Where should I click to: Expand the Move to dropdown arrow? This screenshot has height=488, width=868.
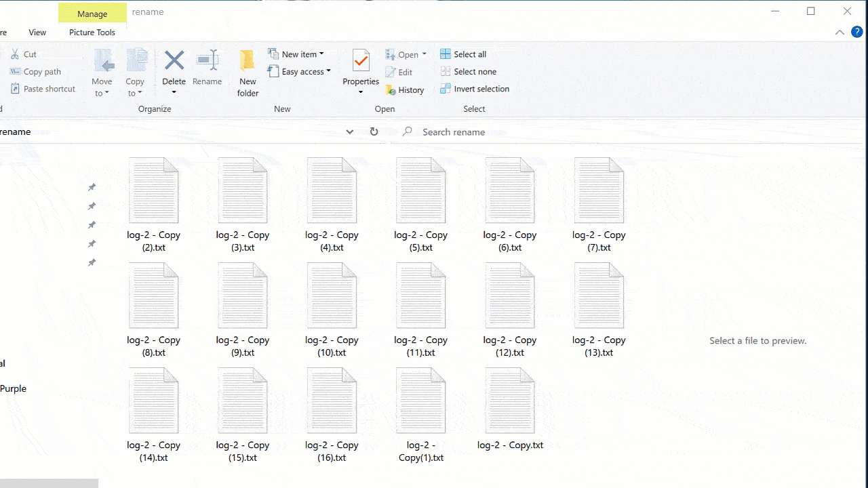tap(107, 94)
